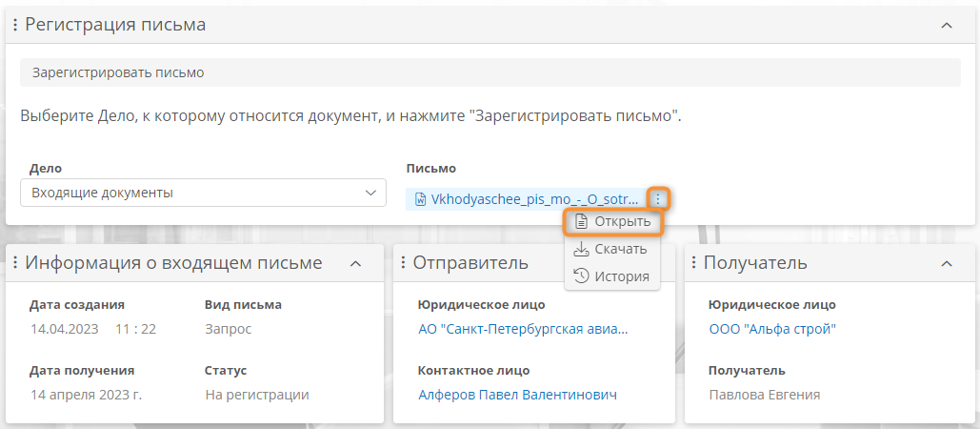980x429 pixels.
Task: Click the Статус label
Action: coord(226,370)
